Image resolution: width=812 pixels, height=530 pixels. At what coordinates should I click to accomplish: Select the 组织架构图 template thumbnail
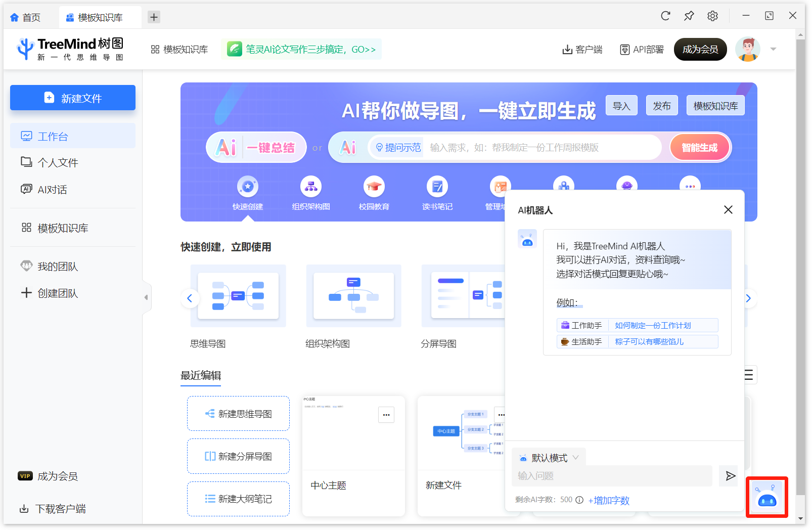pos(353,296)
